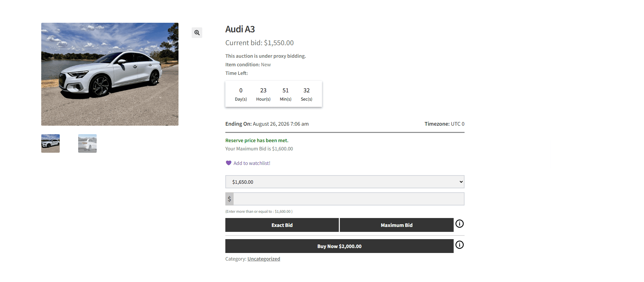Select the first front-view car thumbnail
Viewport: 644px width, 282px height.
[x=50, y=143]
